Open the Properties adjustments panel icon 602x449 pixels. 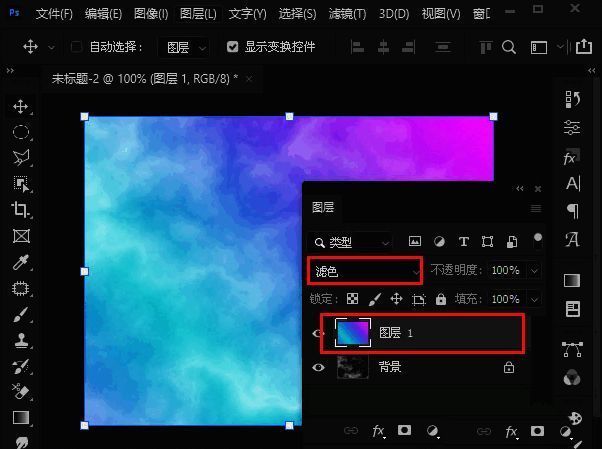[572, 128]
